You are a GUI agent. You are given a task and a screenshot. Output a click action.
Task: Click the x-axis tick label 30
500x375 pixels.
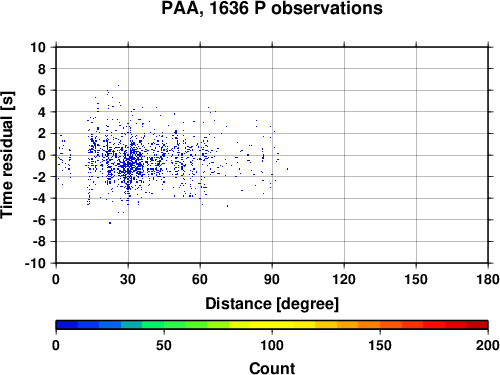[x=128, y=279]
